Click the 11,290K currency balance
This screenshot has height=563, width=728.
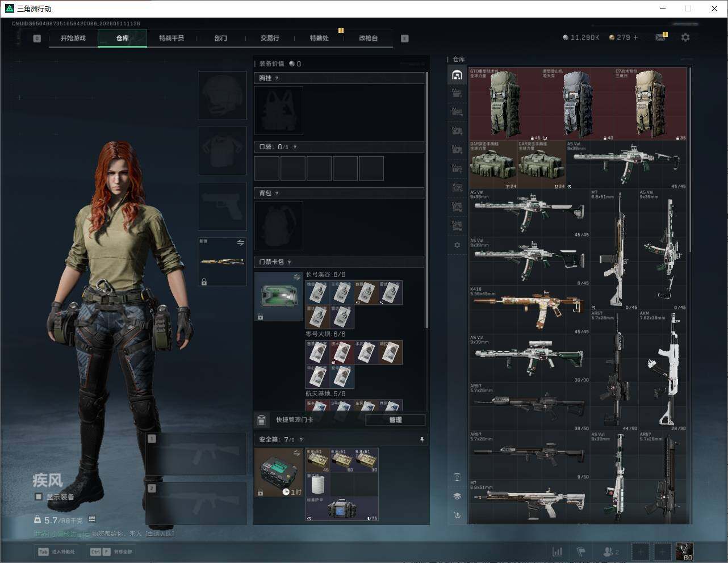581,37
